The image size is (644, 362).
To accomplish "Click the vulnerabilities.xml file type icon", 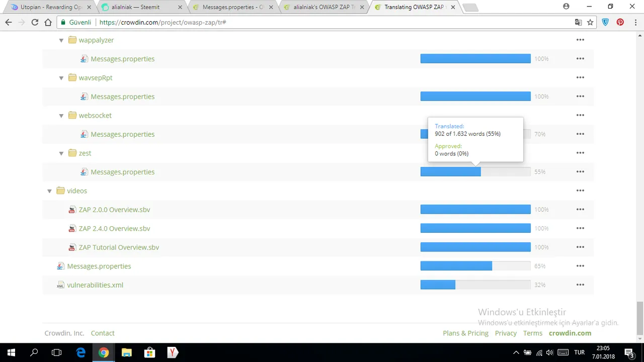I will tap(60, 285).
